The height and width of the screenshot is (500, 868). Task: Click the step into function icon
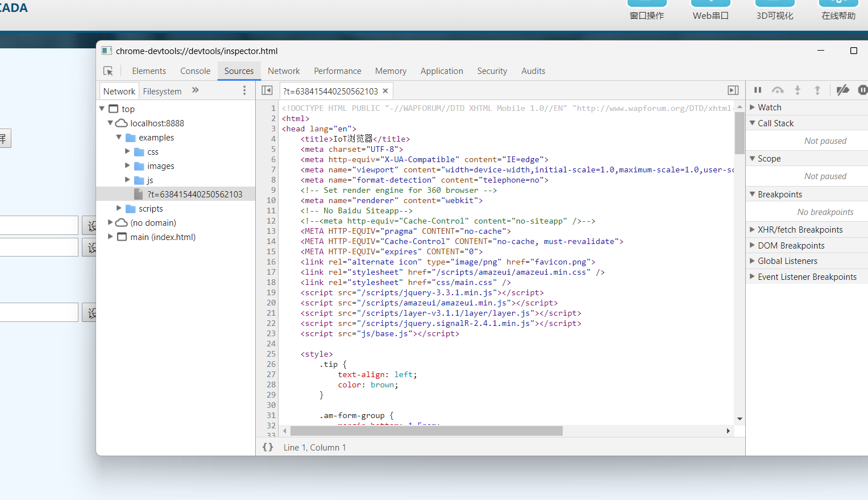[x=798, y=90]
